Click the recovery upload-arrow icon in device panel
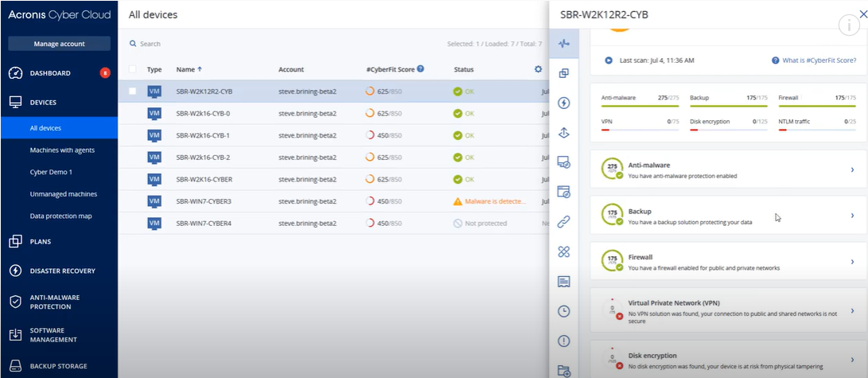 (x=563, y=133)
